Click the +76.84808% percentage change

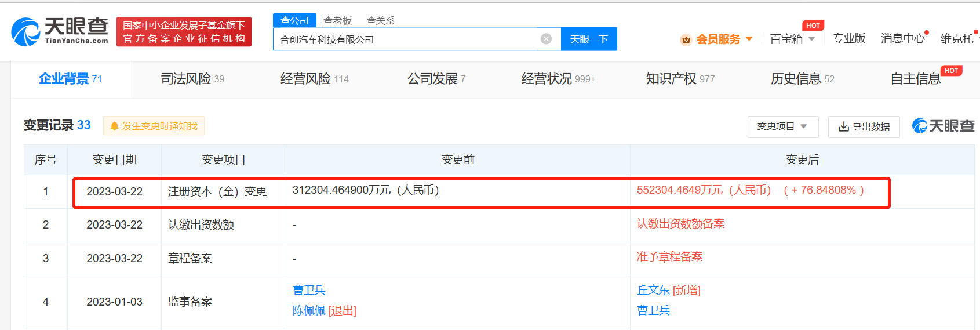tap(824, 190)
